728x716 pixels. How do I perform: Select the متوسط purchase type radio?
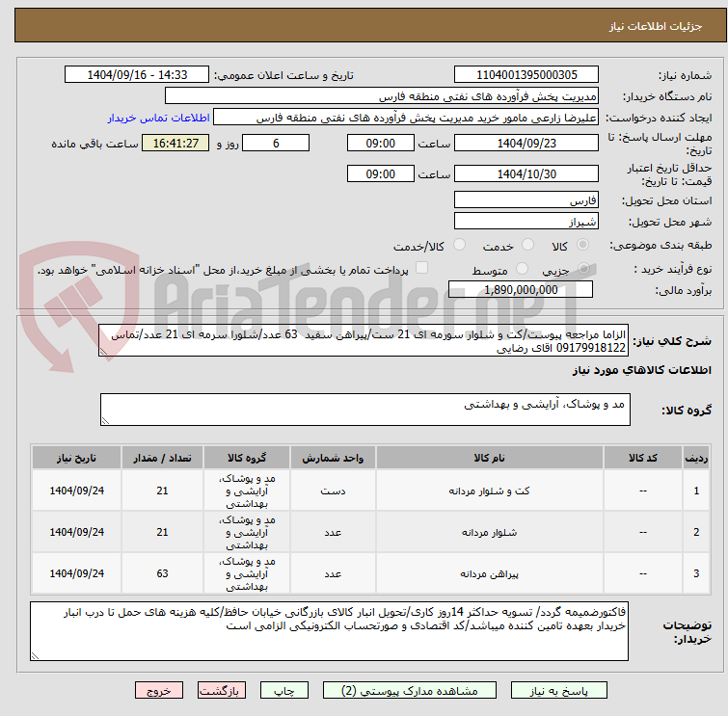(522, 268)
